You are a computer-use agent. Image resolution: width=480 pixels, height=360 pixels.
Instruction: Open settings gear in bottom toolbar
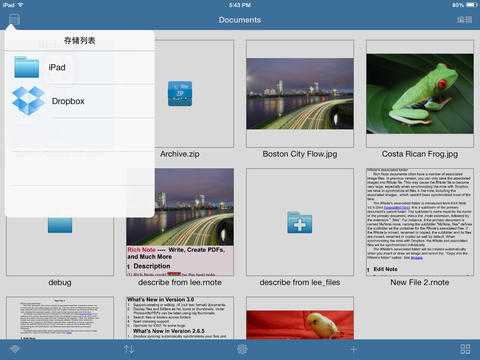point(242,349)
